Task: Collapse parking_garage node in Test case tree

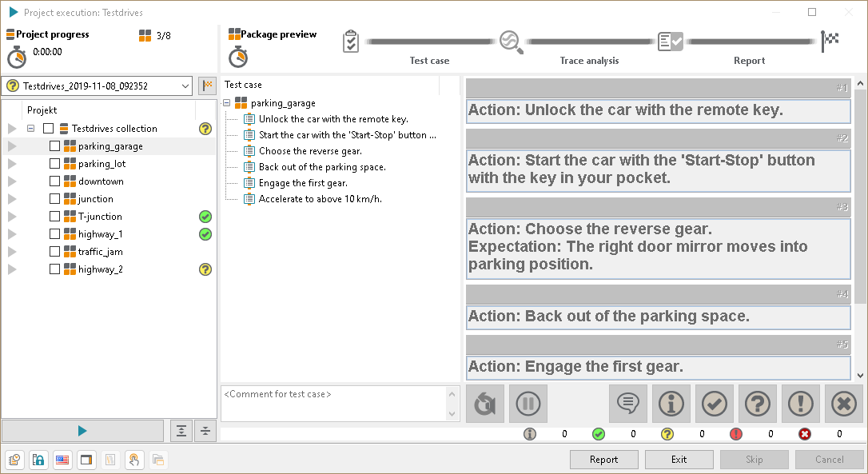Action: pos(227,103)
